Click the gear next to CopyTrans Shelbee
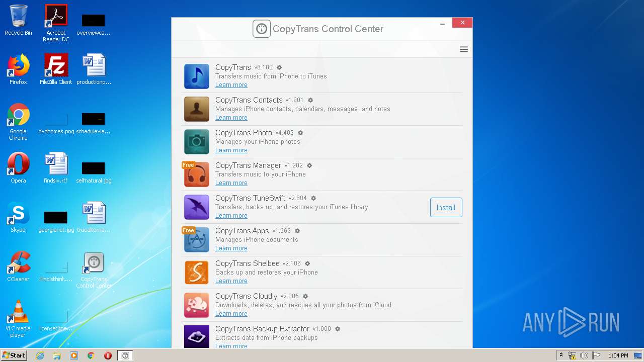This screenshot has height=362, width=644. 307,263
